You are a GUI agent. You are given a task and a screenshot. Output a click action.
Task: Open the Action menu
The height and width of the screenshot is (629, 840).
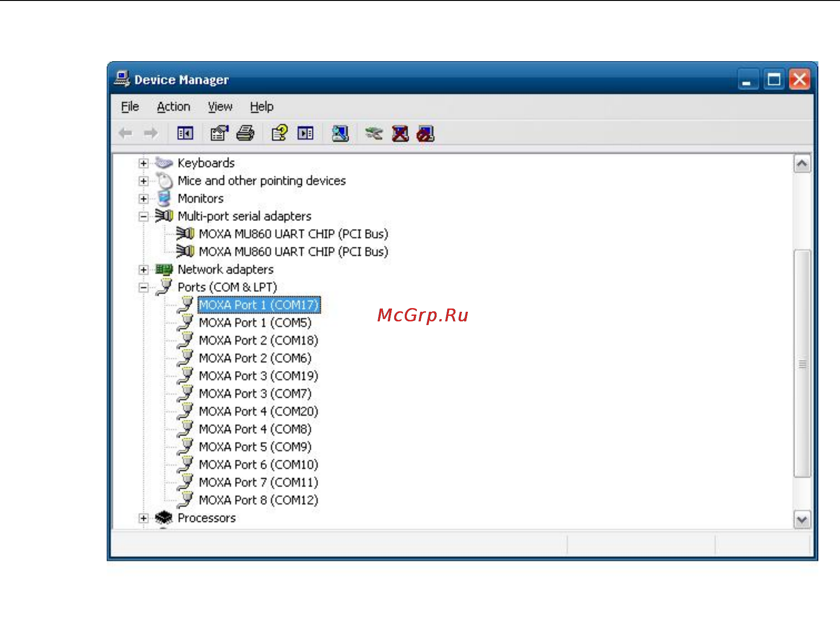173,107
